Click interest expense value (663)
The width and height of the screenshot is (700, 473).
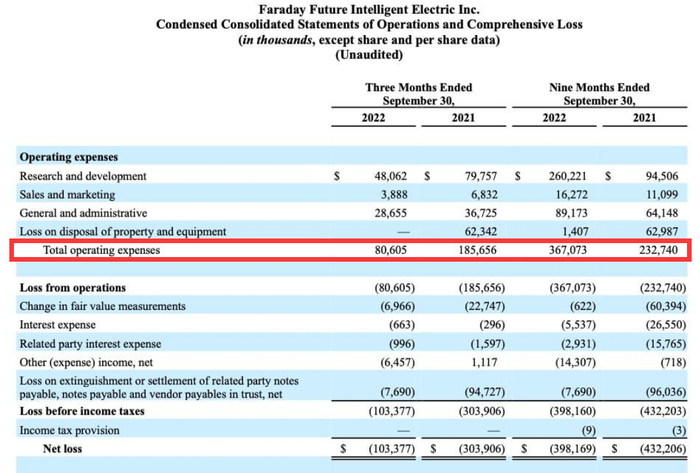click(402, 325)
